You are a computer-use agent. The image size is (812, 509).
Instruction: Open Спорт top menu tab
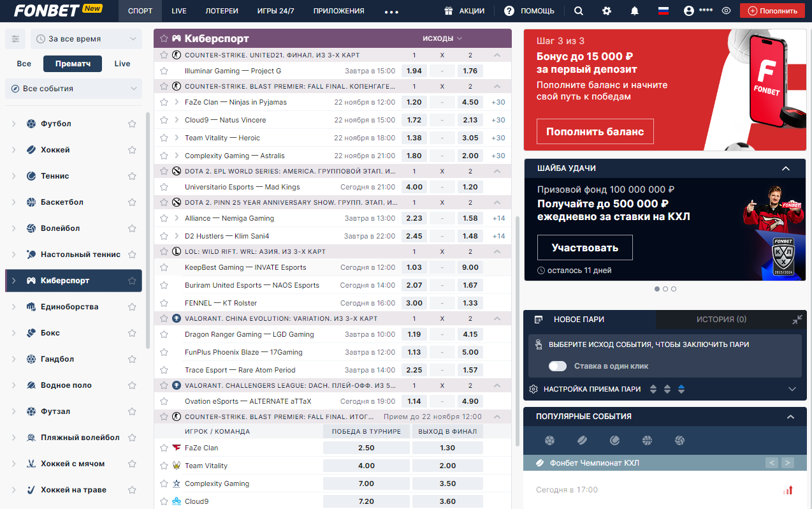tap(140, 11)
